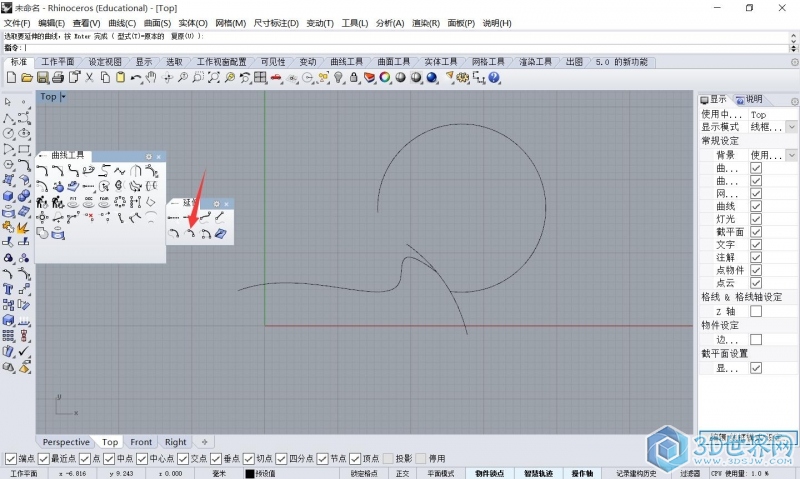Click the arrow-indicated extend curve icon

tap(190, 233)
